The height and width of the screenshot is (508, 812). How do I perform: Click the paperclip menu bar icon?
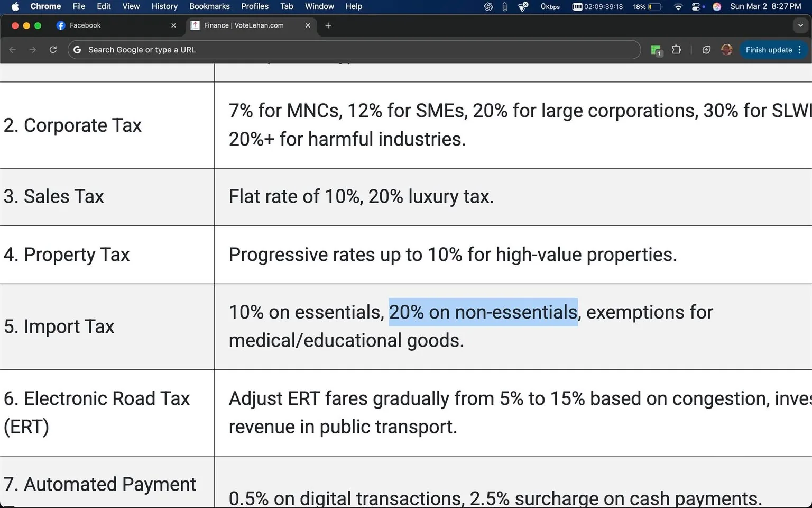coord(505,6)
